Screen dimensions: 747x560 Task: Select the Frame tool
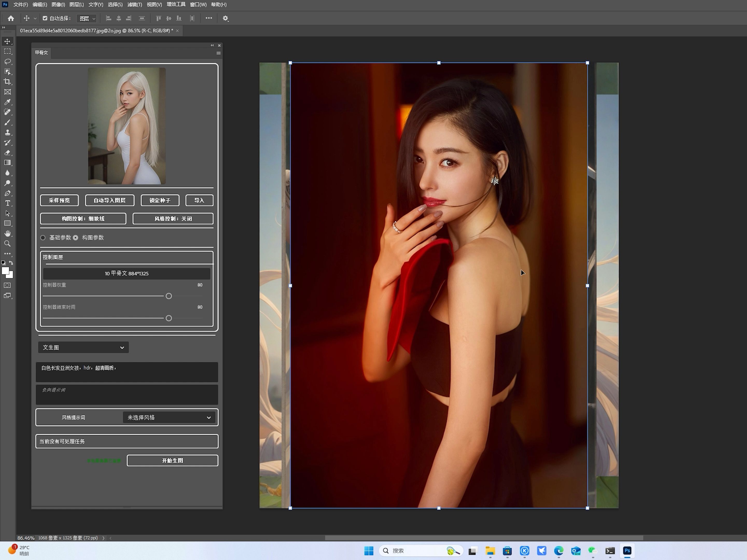pyautogui.click(x=8, y=92)
